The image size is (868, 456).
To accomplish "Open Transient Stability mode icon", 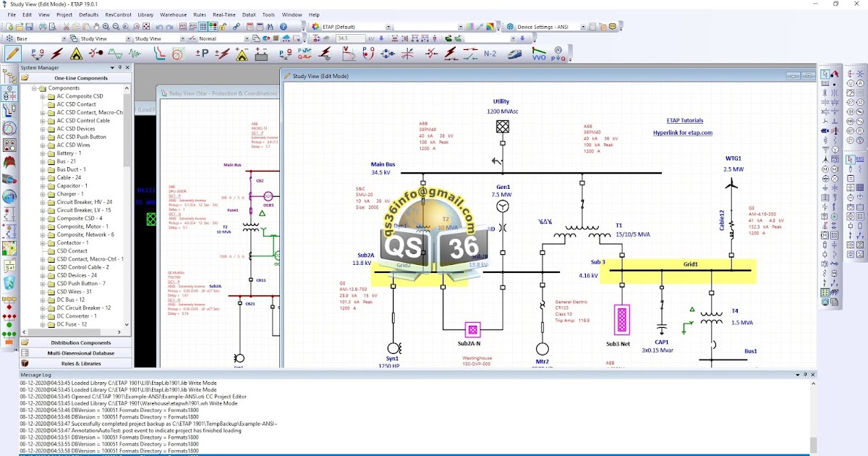I will click(135, 54).
